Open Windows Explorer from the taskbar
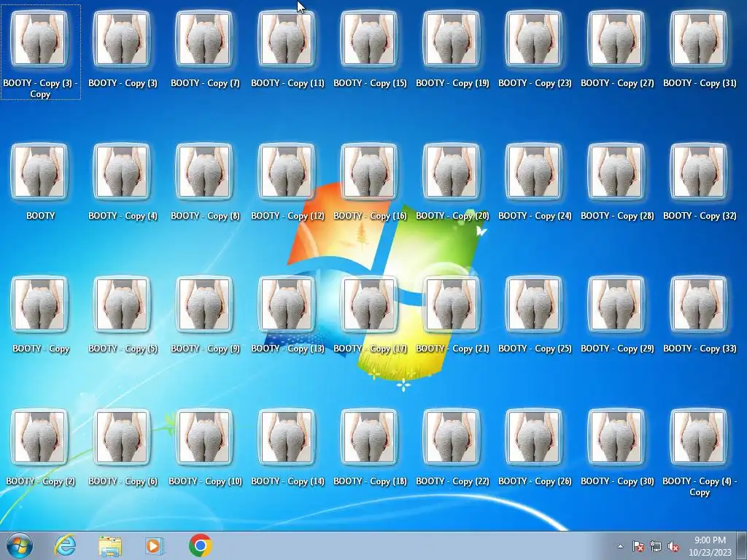This screenshot has height=560, width=747. coord(110,545)
